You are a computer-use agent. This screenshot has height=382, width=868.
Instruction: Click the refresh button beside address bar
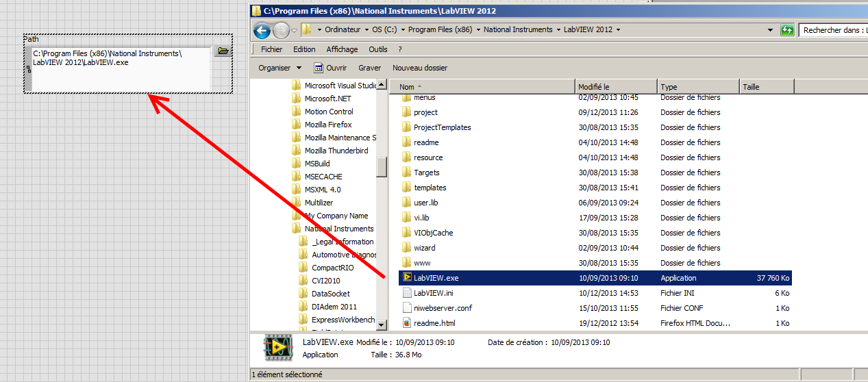[x=788, y=30]
